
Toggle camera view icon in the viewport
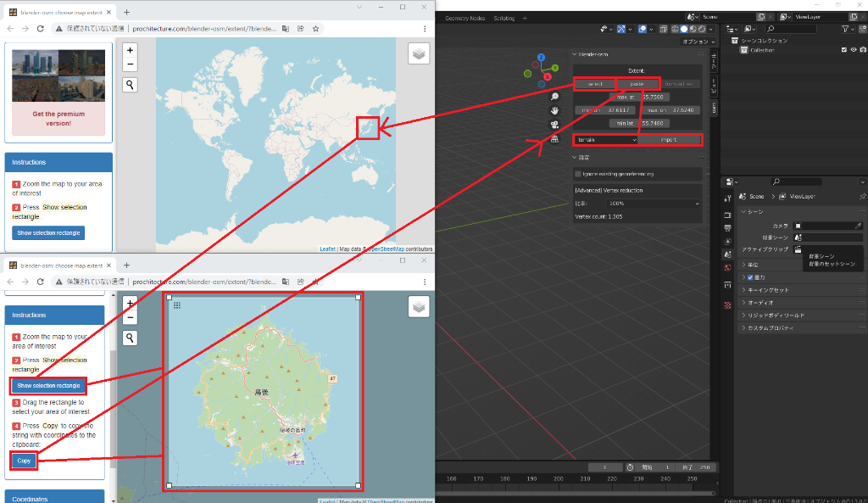pos(554,125)
